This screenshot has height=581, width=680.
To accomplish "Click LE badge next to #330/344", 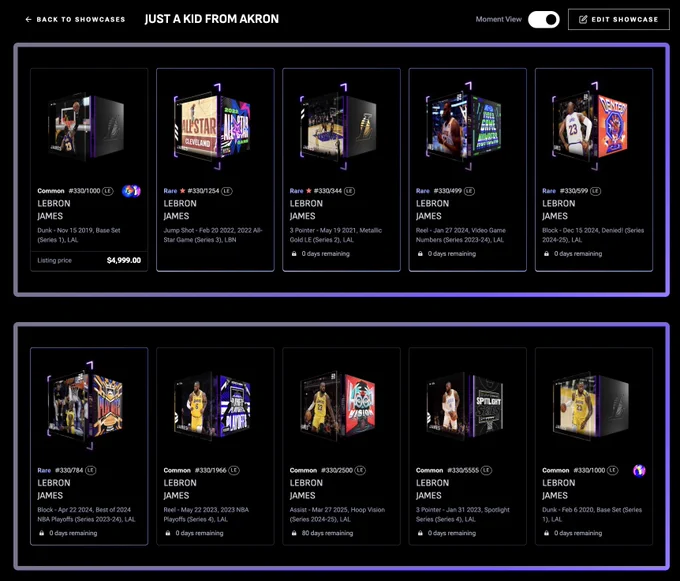I will coord(350,191).
